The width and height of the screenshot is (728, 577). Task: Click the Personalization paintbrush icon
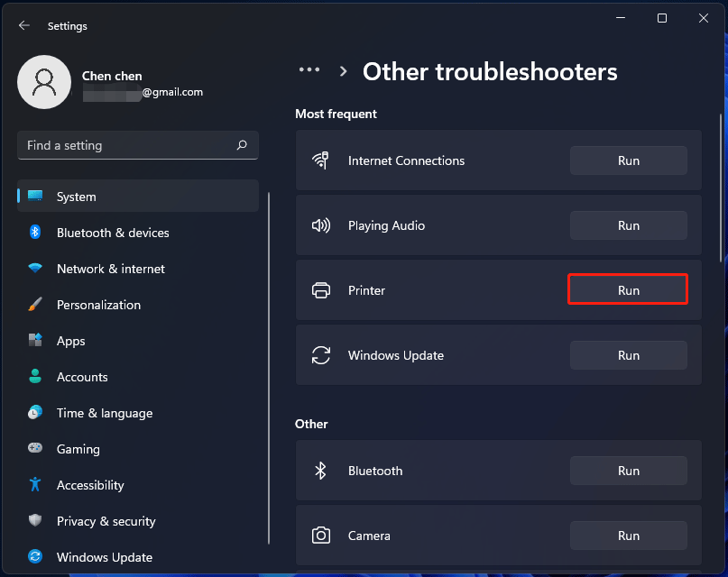[x=35, y=304]
